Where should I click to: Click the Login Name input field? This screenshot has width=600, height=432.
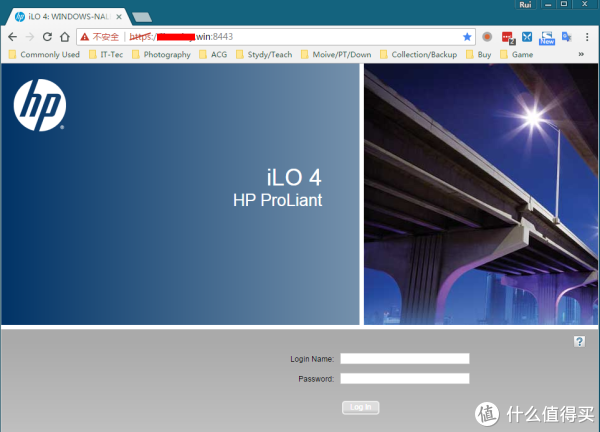click(405, 359)
